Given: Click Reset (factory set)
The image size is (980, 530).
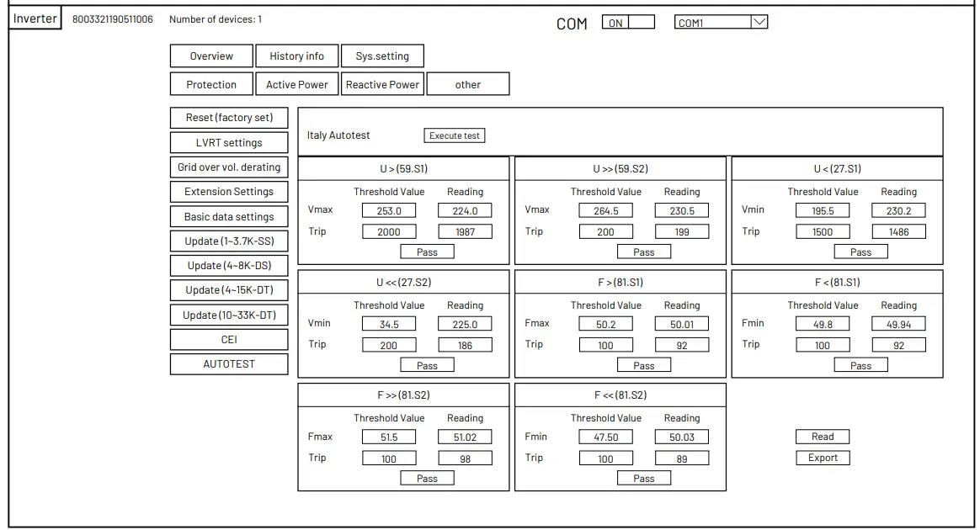Looking at the screenshot, I should (228, 117).
